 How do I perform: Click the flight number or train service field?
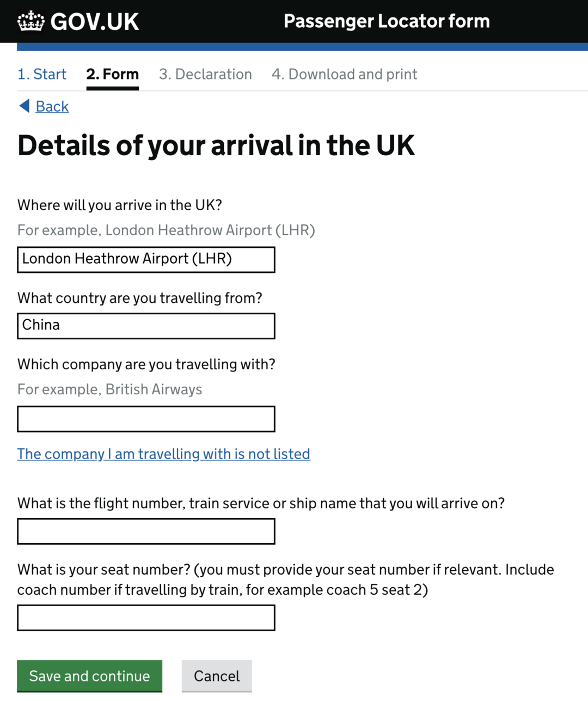tap(146, 531)
